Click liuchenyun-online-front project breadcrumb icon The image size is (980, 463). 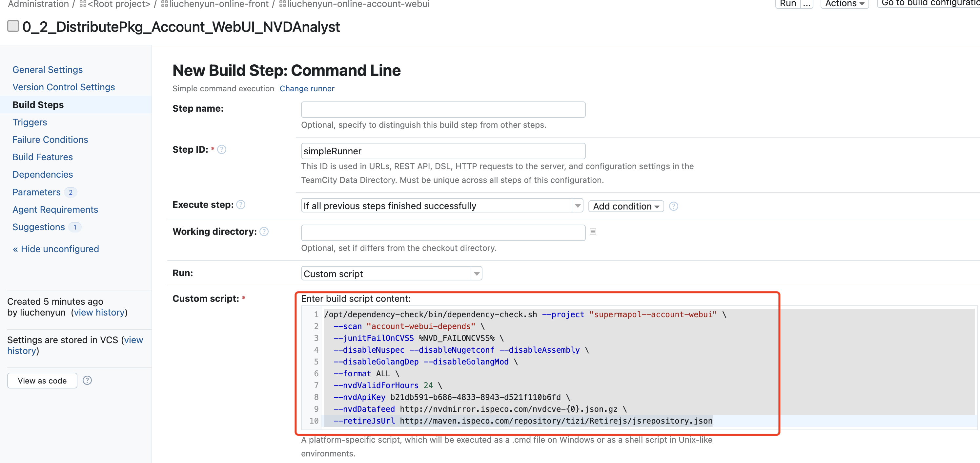click(x=164, y=4)
